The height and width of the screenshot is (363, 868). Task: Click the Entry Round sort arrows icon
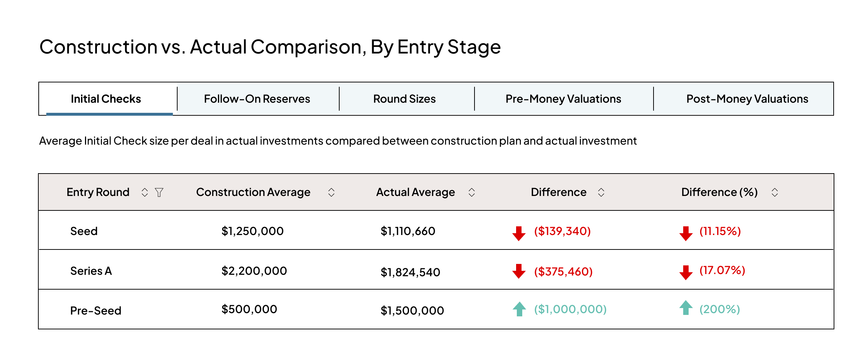coord(145,192)
